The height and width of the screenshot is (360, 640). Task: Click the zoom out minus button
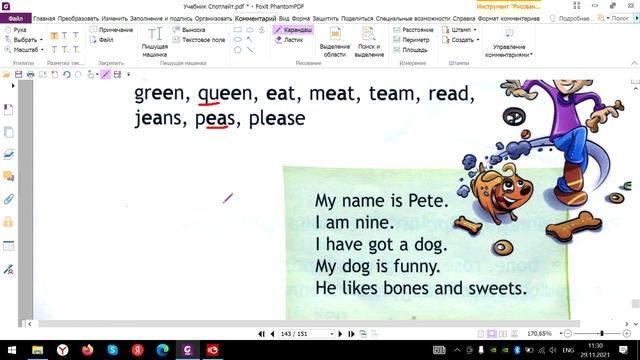[568, 334]
